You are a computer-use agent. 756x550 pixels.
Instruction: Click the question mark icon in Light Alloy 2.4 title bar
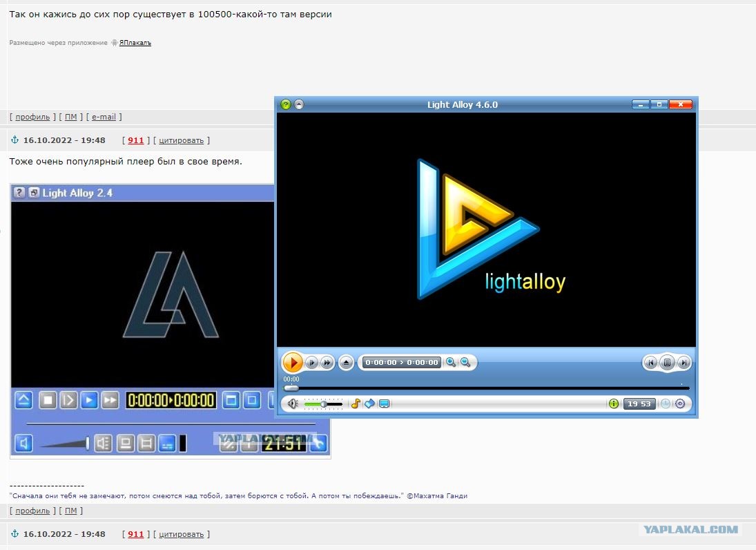(19, 193)
